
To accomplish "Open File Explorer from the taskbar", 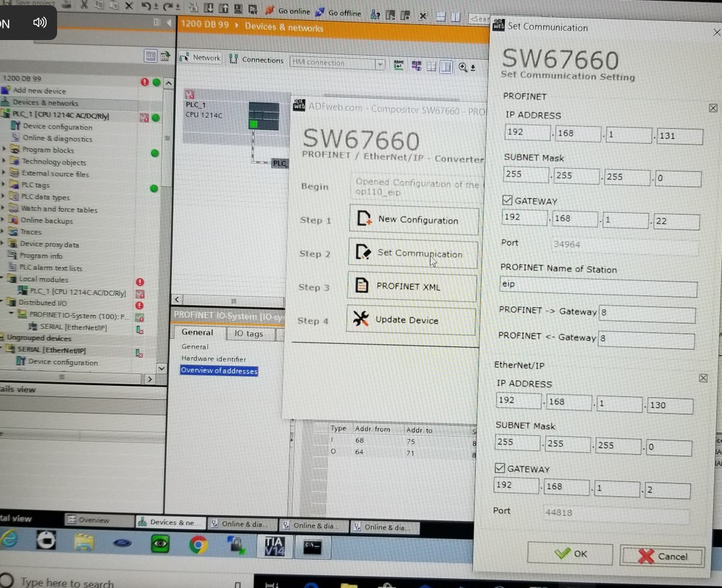I will coord(84,541).
